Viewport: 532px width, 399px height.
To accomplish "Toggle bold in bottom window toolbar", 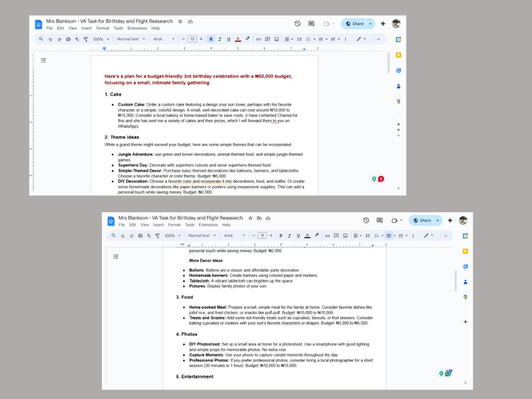I will 280,236.
